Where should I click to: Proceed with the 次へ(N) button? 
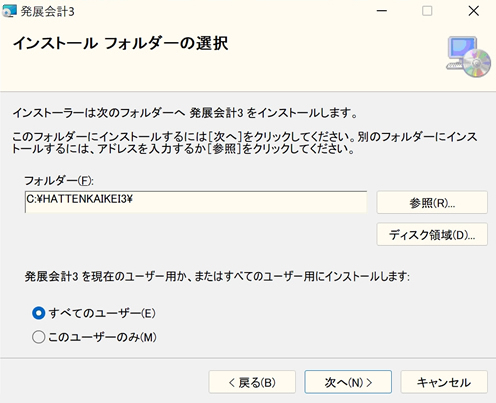pyautogui.click(x=348, y=382)
